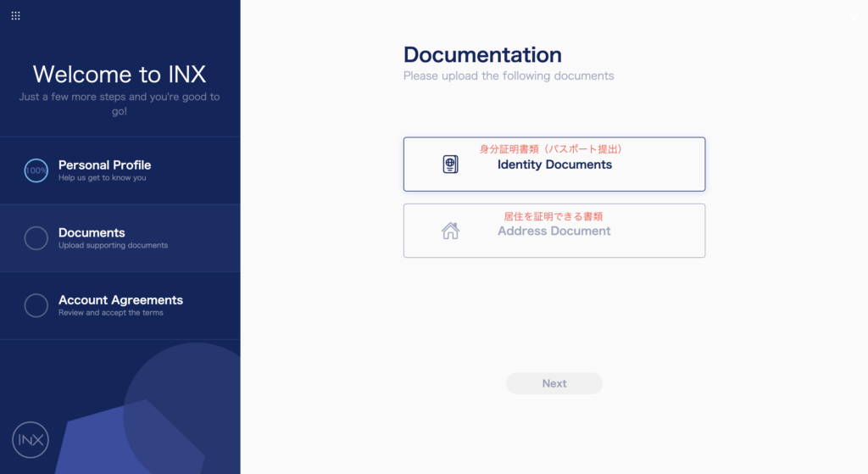Click the INX logo at sidebar bottom
Screen dimensions: 868x474
click(x=31, y=440)
